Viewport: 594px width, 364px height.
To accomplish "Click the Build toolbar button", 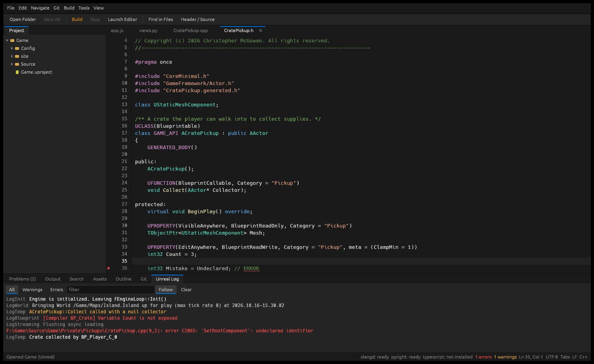I will 77,19.
